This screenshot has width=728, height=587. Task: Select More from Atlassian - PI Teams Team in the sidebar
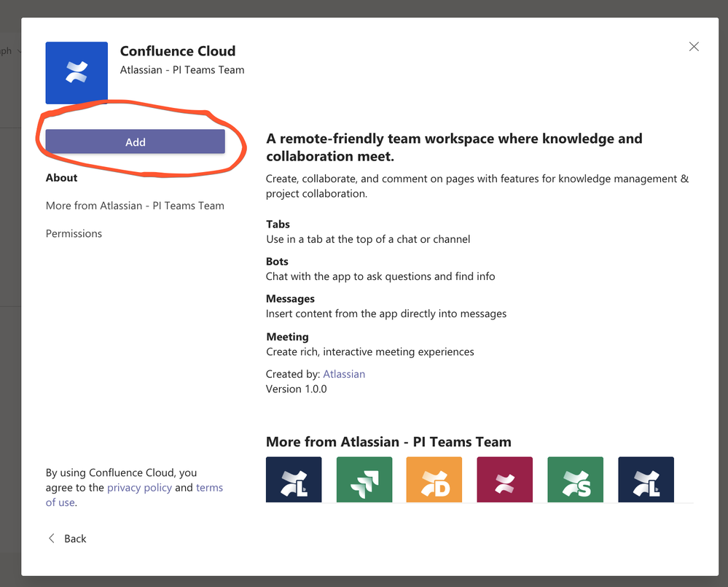point(135,206)
